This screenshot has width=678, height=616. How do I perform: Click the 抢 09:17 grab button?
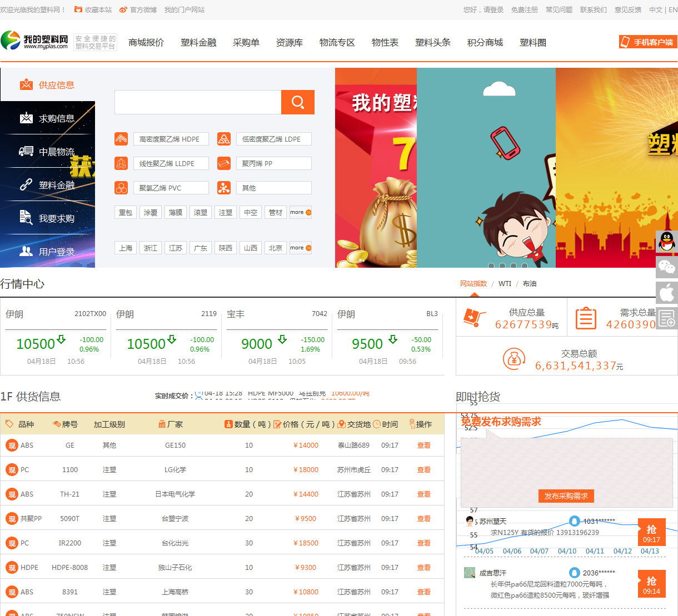point(651,533)
